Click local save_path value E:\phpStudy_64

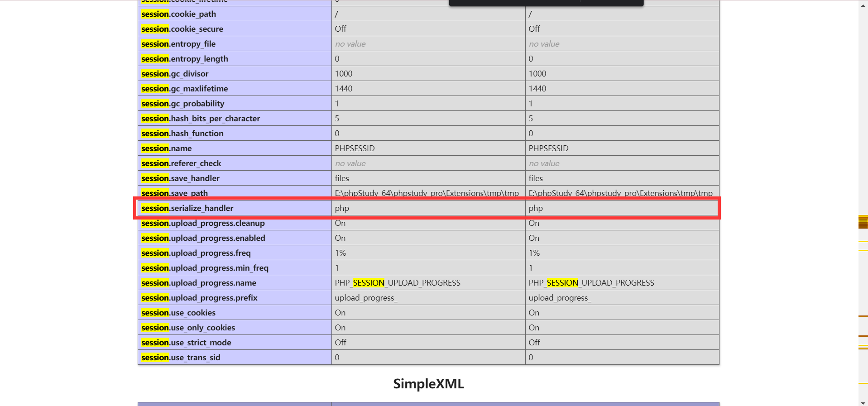[x=427, y=193]
